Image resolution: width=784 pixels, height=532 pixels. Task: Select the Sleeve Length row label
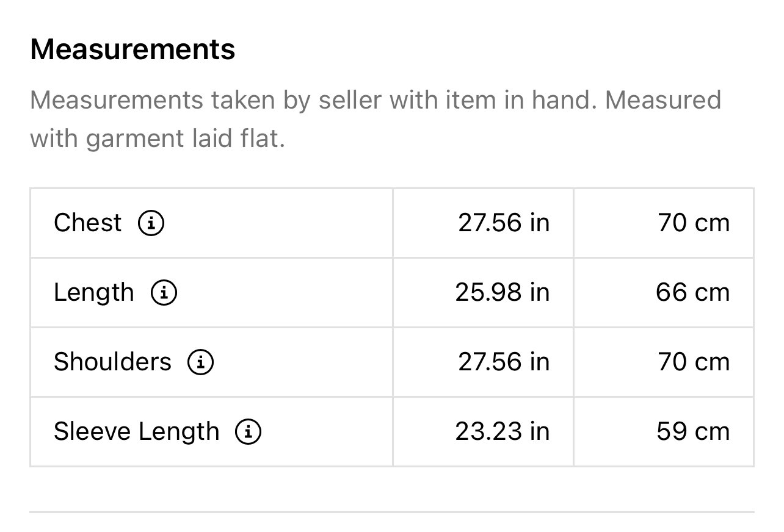click(137, 432)
